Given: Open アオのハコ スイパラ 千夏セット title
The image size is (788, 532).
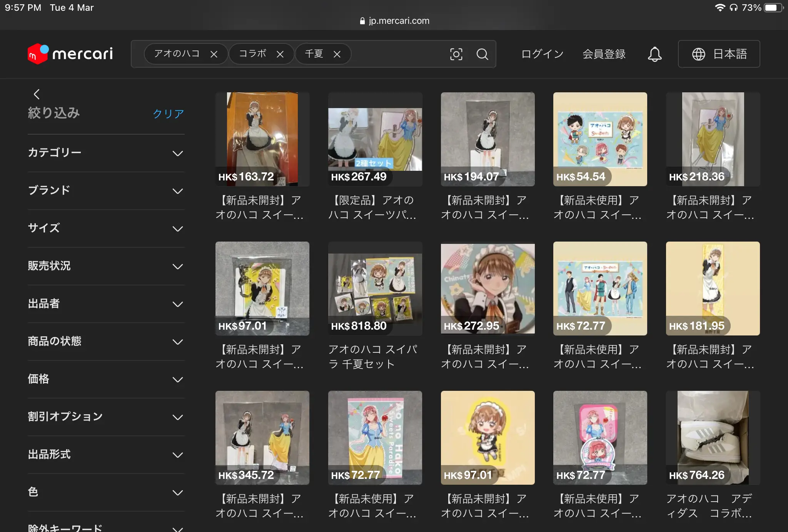Looking at the screenshot, I should [x=372, y=357].
